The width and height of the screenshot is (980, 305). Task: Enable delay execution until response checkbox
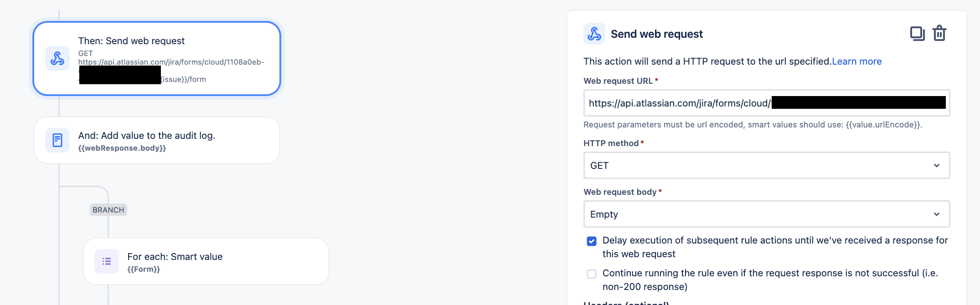pos(592,241)
